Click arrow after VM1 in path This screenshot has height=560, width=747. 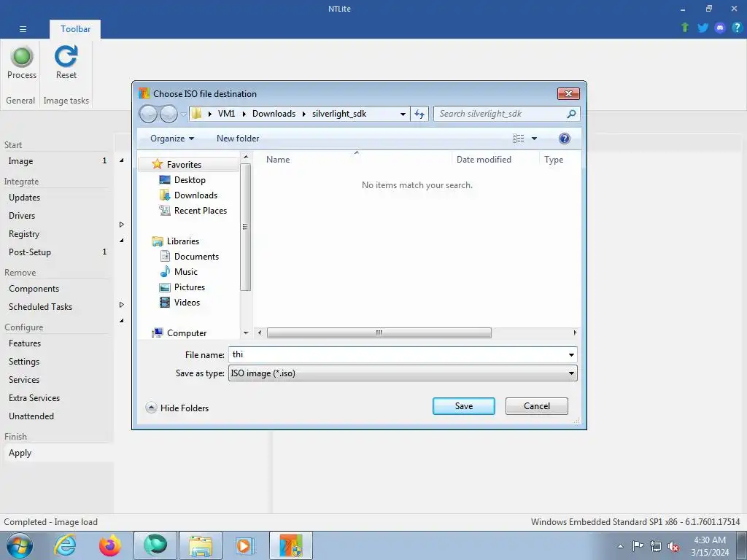[244, 114]
